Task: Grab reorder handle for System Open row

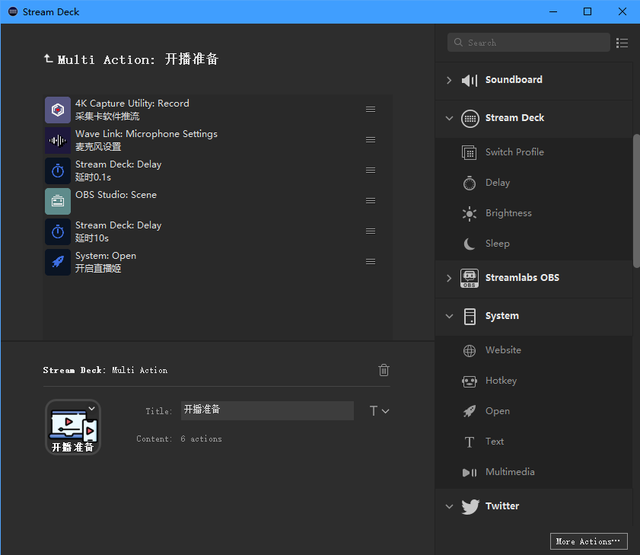Action: [370, 262]
